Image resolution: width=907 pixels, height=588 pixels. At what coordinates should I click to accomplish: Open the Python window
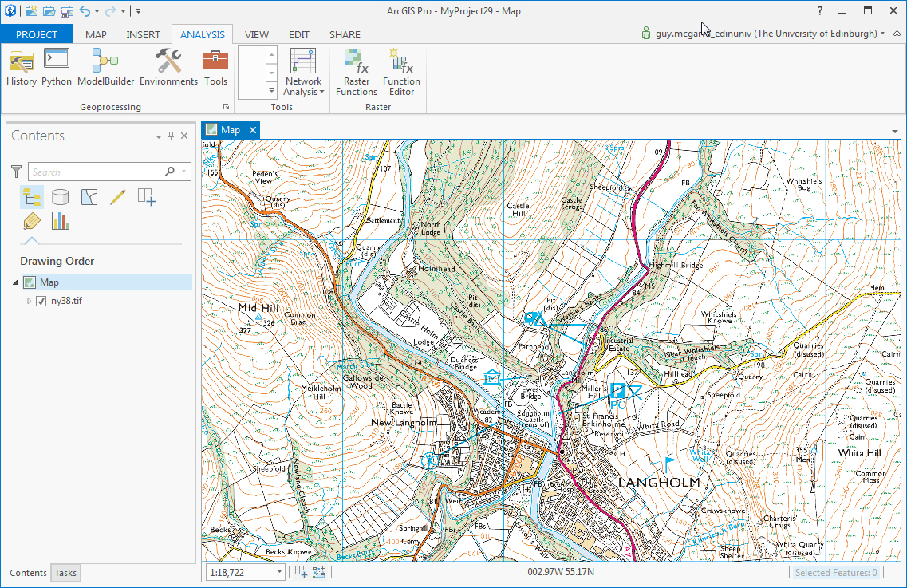[56, 69]
